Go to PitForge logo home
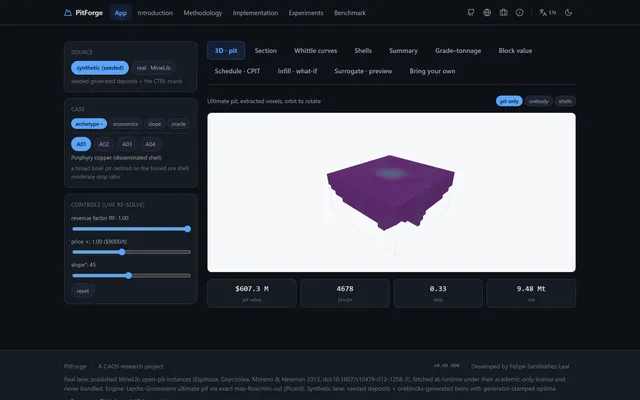This screenshot has height=400, width=640. click(x=84, y=13)
